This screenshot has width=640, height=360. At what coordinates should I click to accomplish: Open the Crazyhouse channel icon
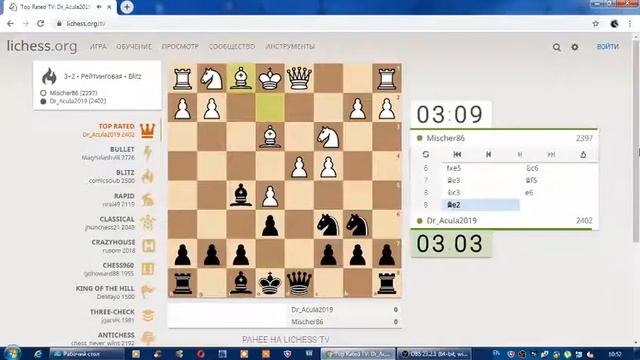point(148,246)
